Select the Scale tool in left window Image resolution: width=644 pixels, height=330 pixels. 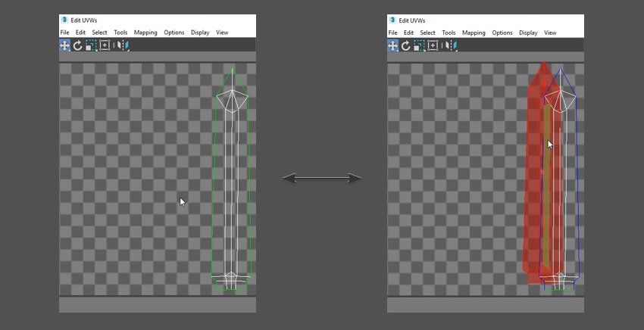tap(90, 45)
